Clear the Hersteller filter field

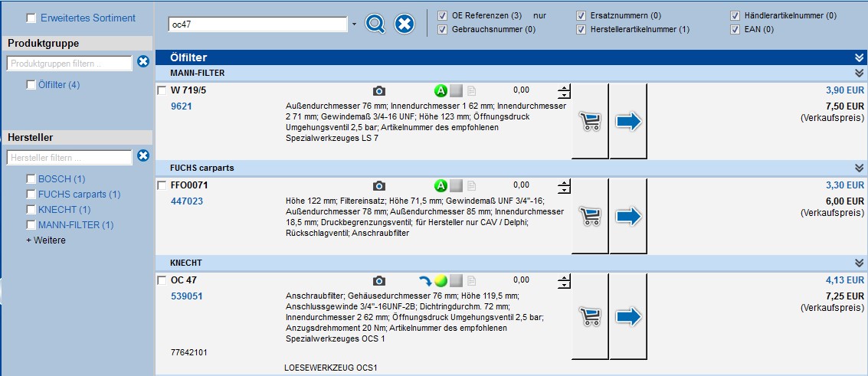tap(143, 155)
